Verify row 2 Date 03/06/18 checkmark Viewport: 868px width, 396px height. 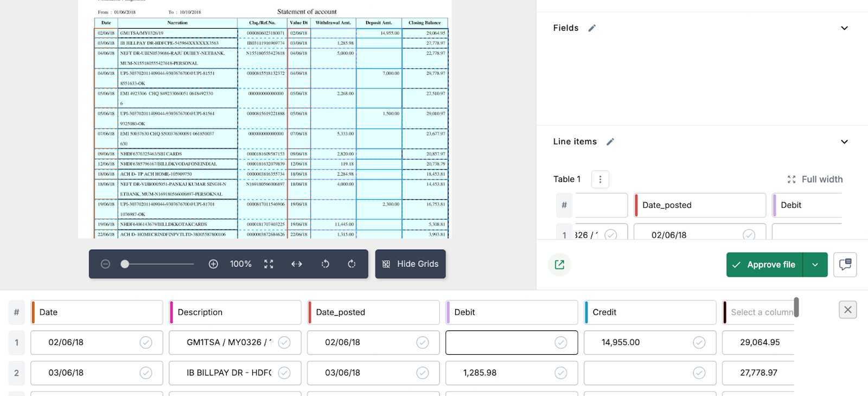pos(146,373)
